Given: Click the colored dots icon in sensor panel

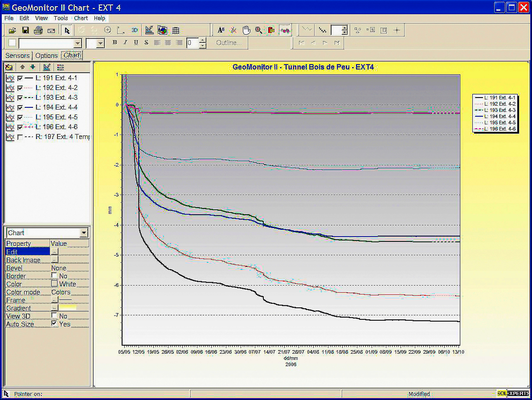Looking at the screenshot, I should click(60, 67).
